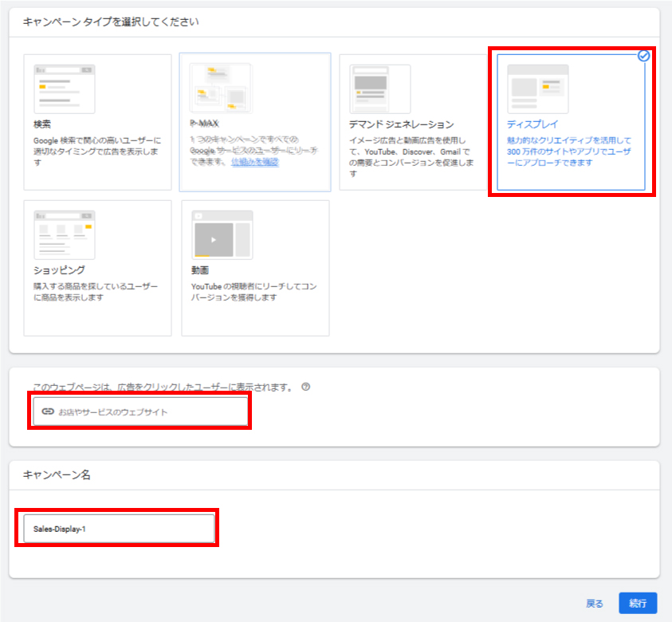Select the 動画 campaign type title
This screenshot has height=622, width=672.
pyautogui.click(x=201, y=270)
